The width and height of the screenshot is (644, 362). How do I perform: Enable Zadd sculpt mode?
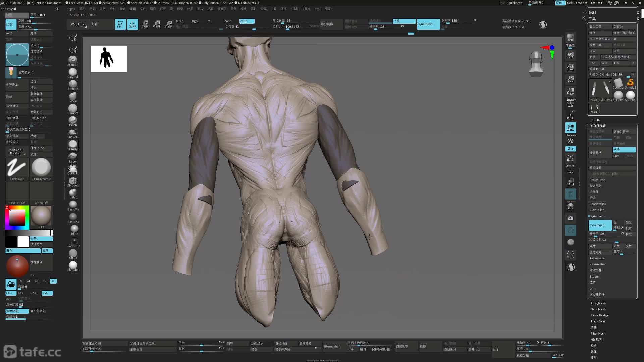coord(228,21)
